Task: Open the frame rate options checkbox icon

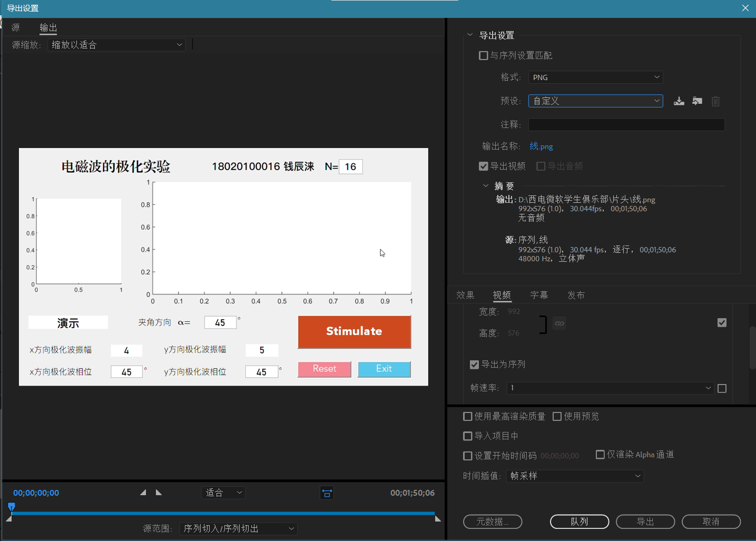Action: point(722,388)
